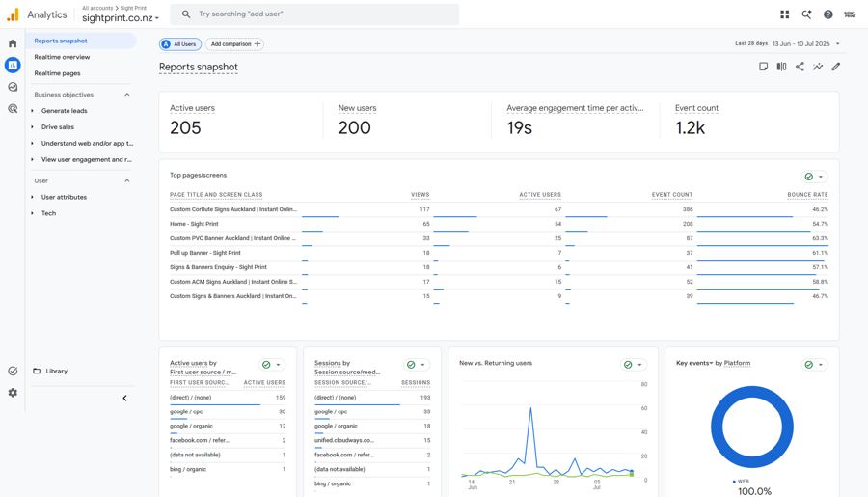Click First user source / medium link
868x497 pixels.
click(203, 372)
